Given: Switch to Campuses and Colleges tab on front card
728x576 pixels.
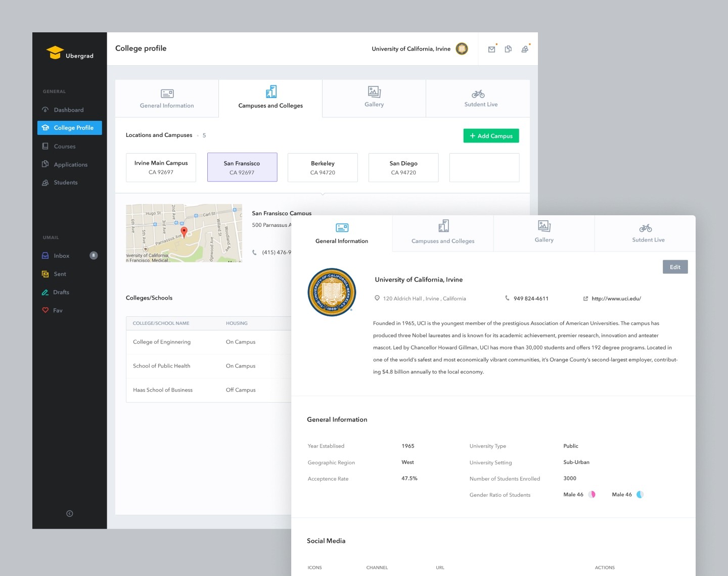Looking at the screenshot, I should click(443, 233).
